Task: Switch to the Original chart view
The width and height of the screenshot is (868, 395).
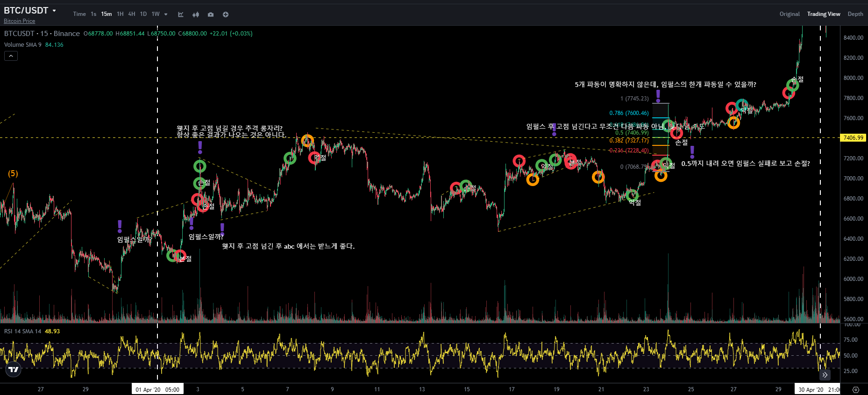Action: [790, 14]
